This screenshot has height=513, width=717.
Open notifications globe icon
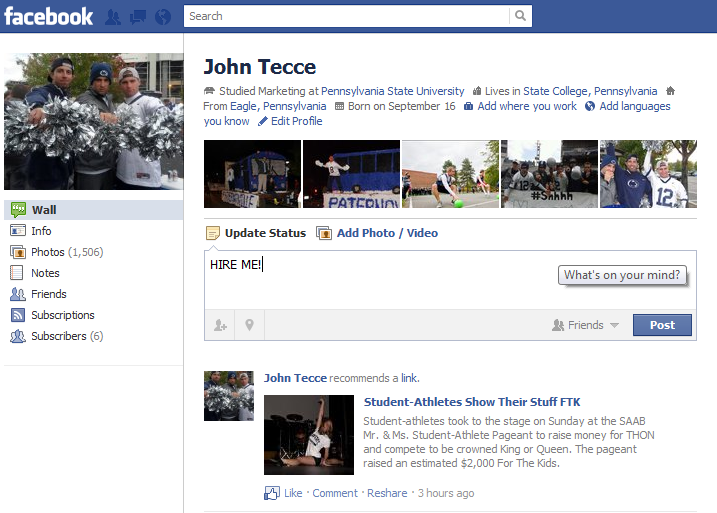pyautogui.click(x=161, y=17)
